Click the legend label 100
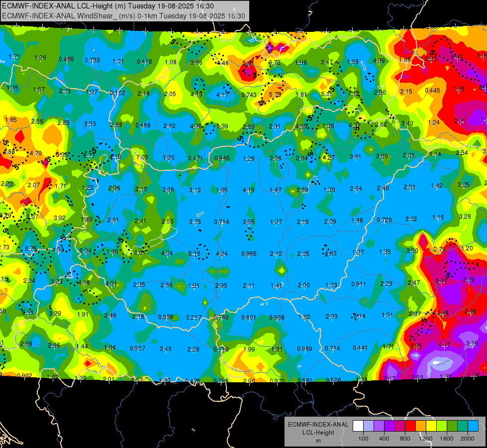487x448 pixels. click(363, 439)
